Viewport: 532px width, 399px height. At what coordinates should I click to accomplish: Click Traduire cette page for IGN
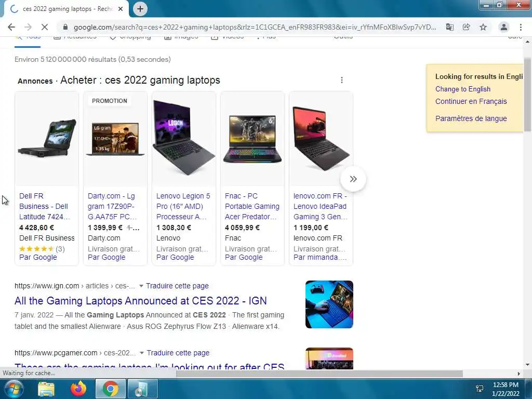pos(177,286)
